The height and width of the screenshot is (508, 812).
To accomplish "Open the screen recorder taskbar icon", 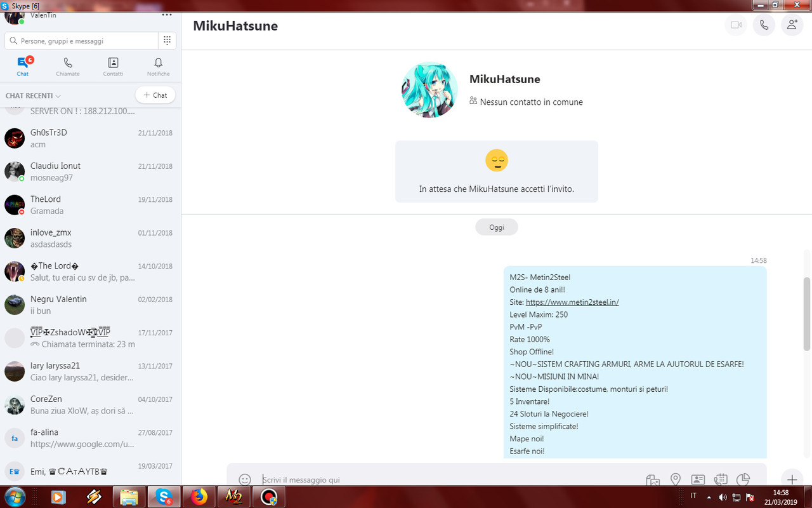I will pos(269,497).
